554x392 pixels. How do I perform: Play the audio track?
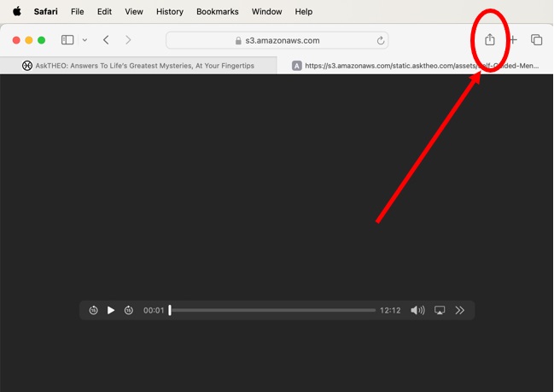pos(111,310)
